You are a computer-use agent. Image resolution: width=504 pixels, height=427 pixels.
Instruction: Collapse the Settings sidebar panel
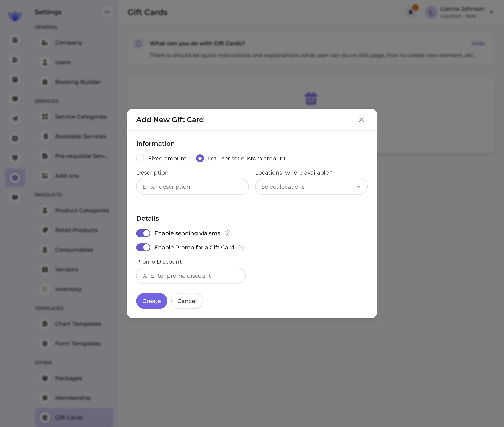click(x=108, y=12)
